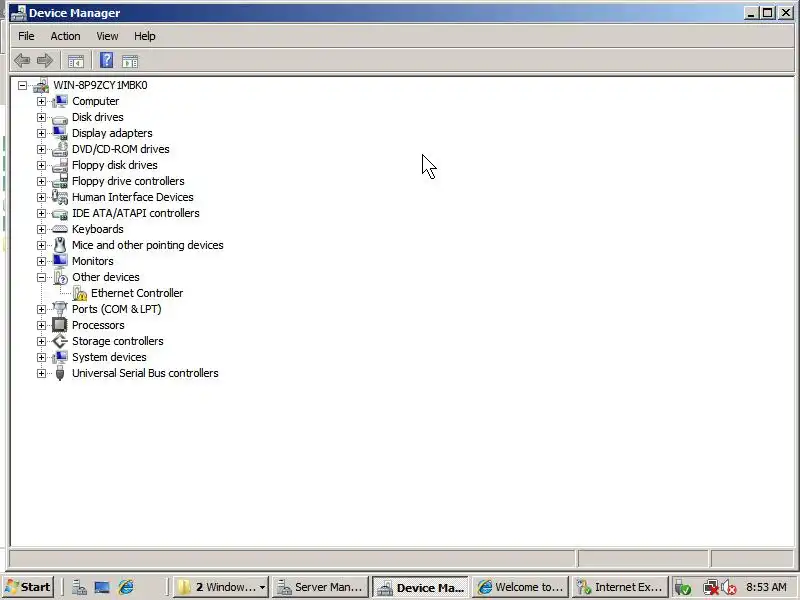Click Show Desktop in the Quick Launch
Image resolution: width=800 pixels, height=600 pixels.
point(102,588)
